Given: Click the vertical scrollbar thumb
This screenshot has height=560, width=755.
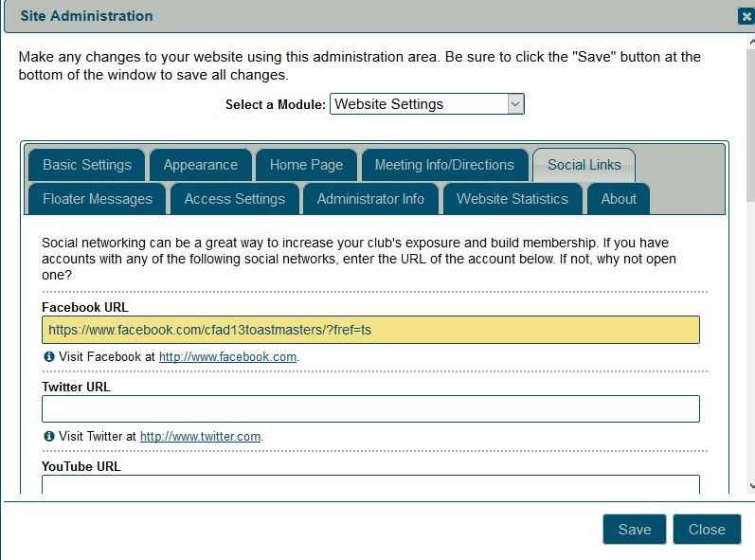Looking at the screenshot, I should coord(751,125).
